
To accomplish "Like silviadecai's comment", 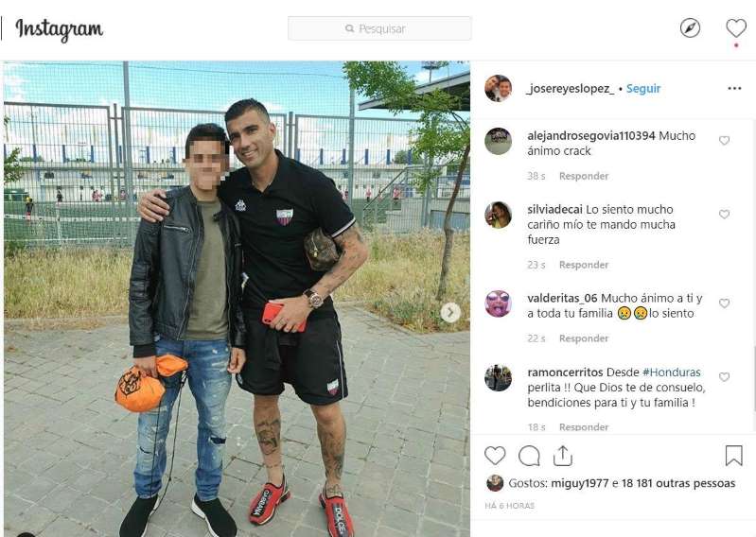I will coord(724,215).
